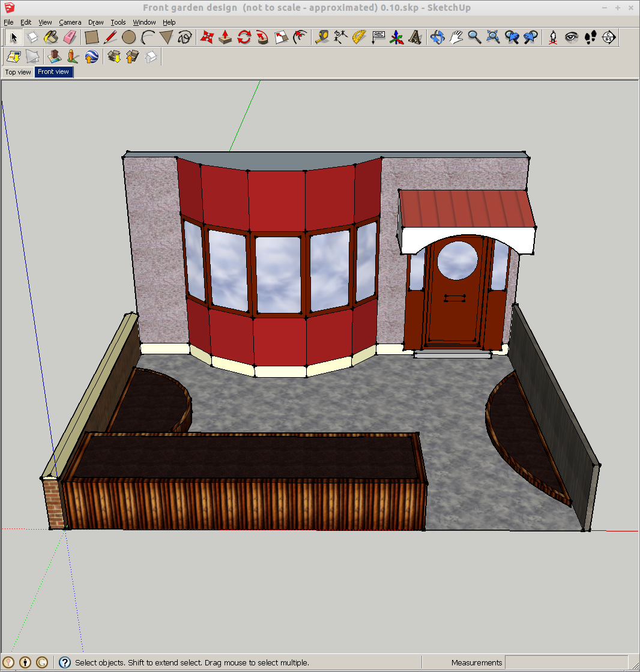Go to Previous camera view
640x672 pixels.
point(512,38)
